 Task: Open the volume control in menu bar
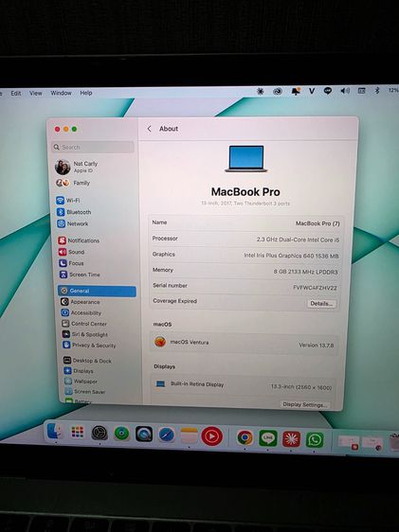pos(345,91)
